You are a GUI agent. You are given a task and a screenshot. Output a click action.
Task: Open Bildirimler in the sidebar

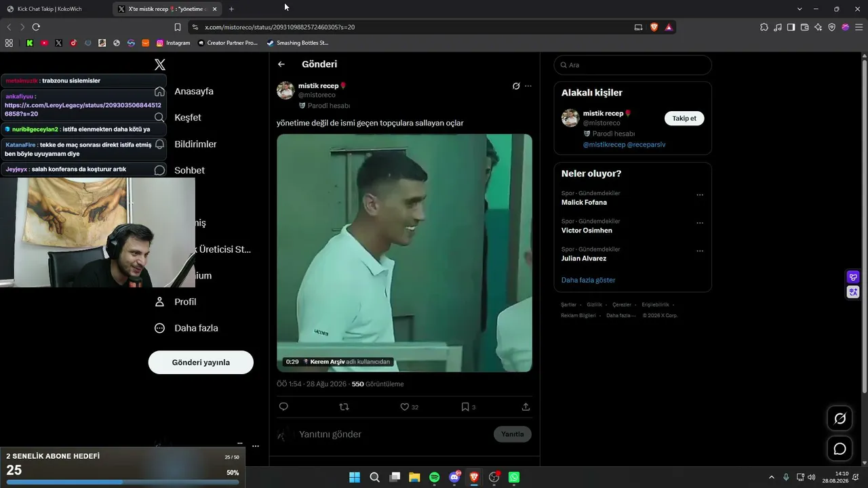coord(195,144)
